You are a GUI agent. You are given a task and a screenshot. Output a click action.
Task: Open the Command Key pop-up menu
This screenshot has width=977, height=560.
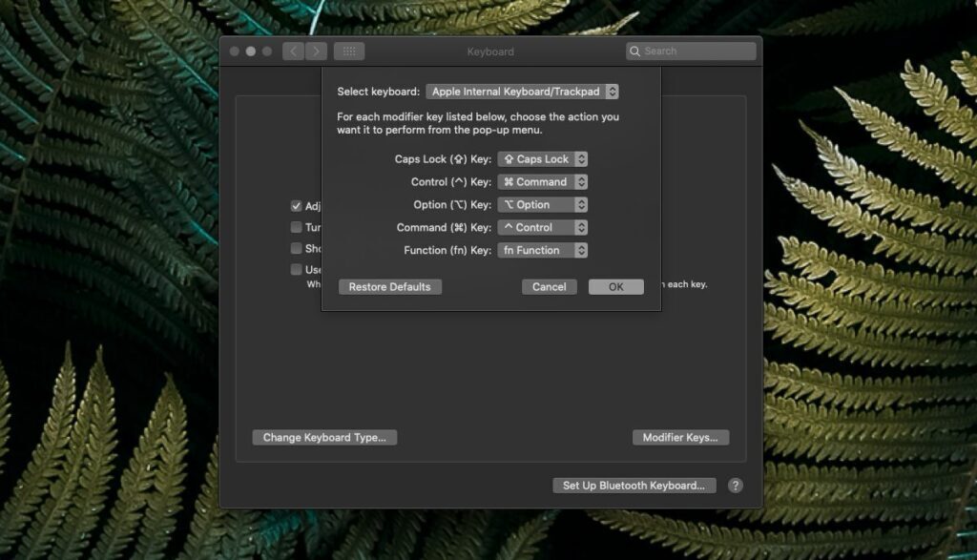click(x=542, y=227)
